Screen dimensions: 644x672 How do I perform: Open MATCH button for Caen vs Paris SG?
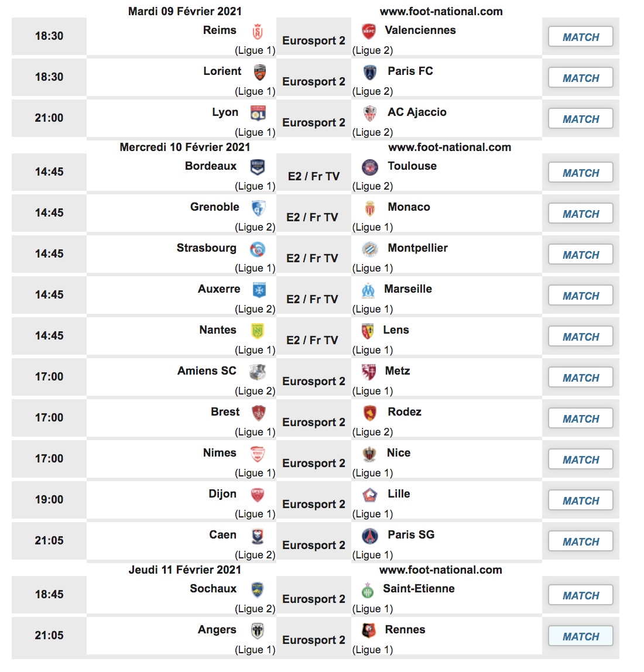tap(581, 541)
